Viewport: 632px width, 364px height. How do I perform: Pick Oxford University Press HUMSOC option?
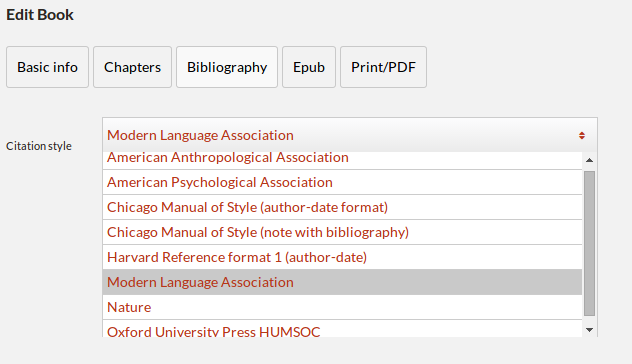pyautogui.click(x=342, y=329)
